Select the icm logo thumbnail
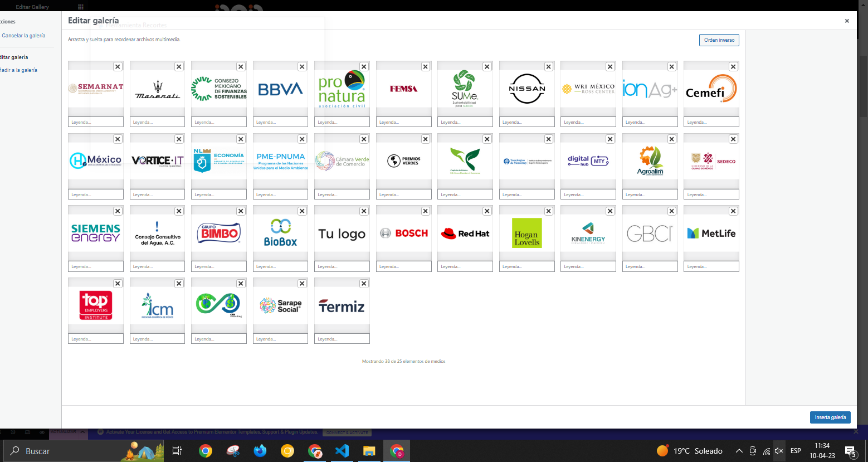The image size is (868, 462). 157,306
